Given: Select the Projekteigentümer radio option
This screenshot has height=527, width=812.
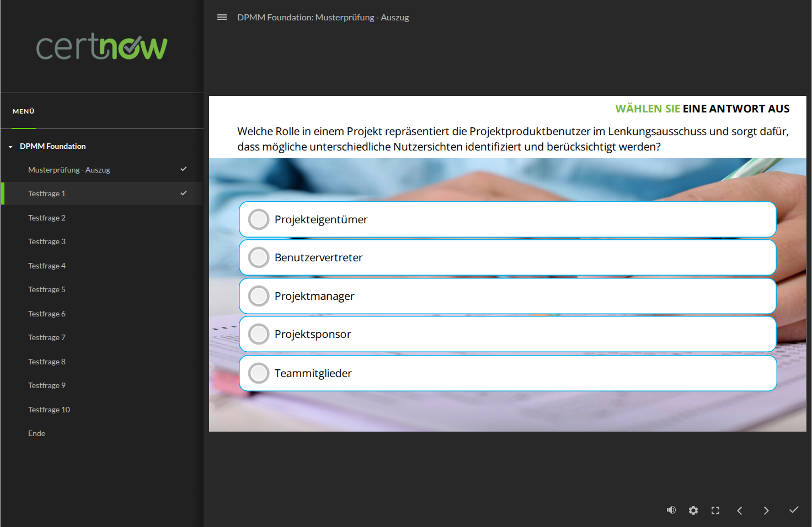Looking at the screenshot, I should point(259,219).
